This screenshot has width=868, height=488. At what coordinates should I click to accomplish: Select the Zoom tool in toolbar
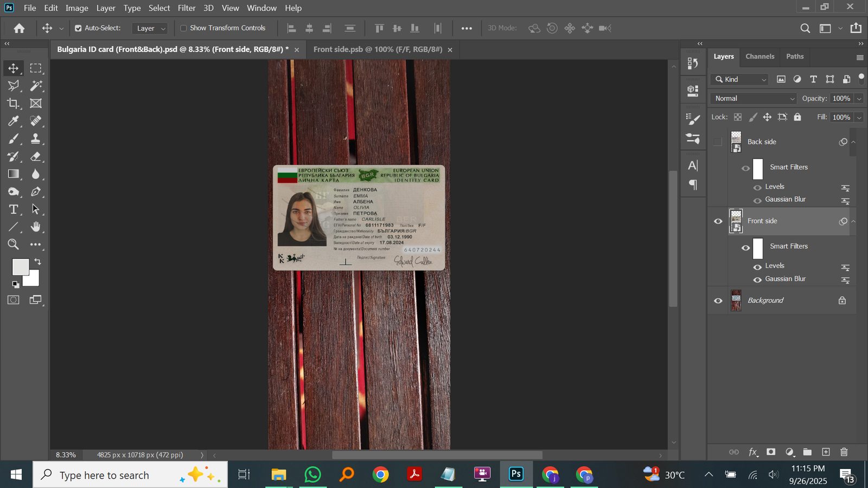point(14,245)
